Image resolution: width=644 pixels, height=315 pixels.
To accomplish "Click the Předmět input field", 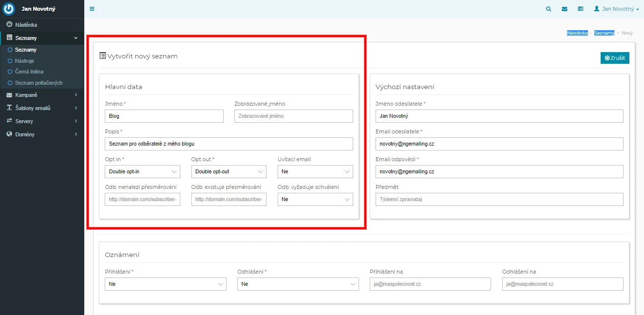I will (x=499, y=199).
